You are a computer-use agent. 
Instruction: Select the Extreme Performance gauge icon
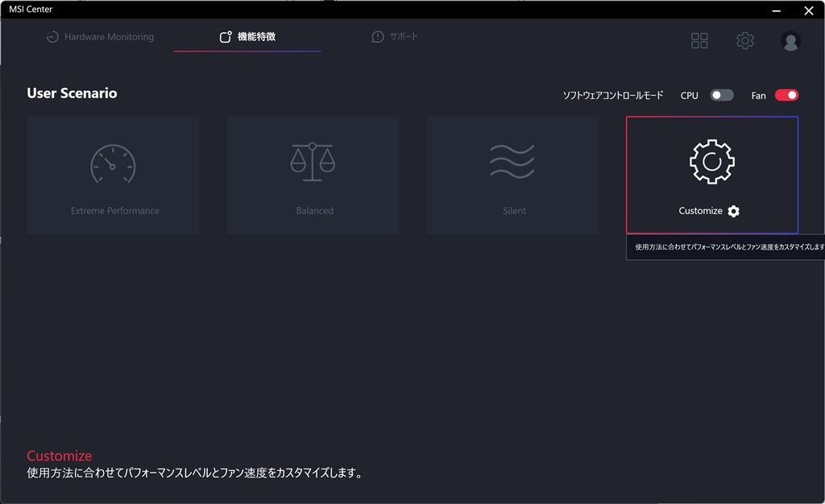[113, 164]
